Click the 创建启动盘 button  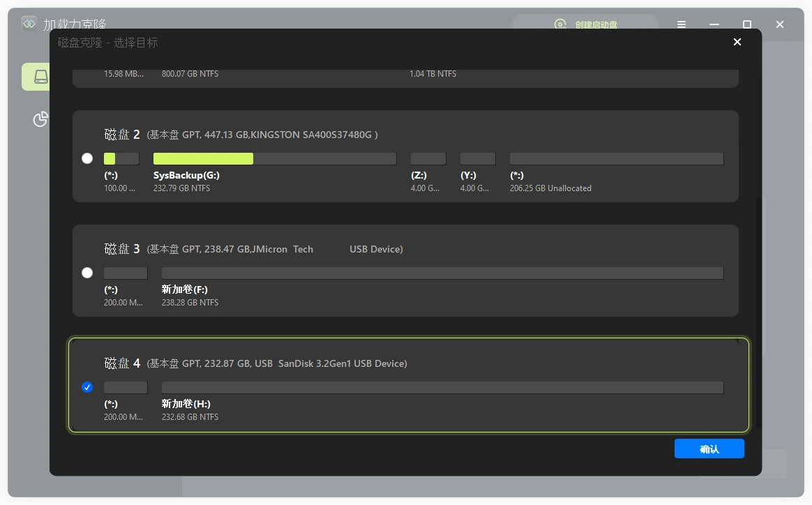pyautogui.click(x=596, y=24)
